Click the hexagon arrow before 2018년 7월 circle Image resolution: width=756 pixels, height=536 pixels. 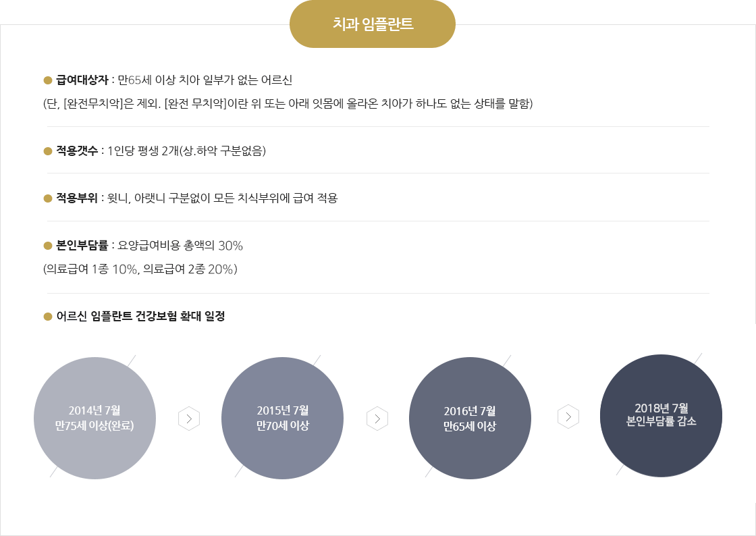[x=568, y=417]
